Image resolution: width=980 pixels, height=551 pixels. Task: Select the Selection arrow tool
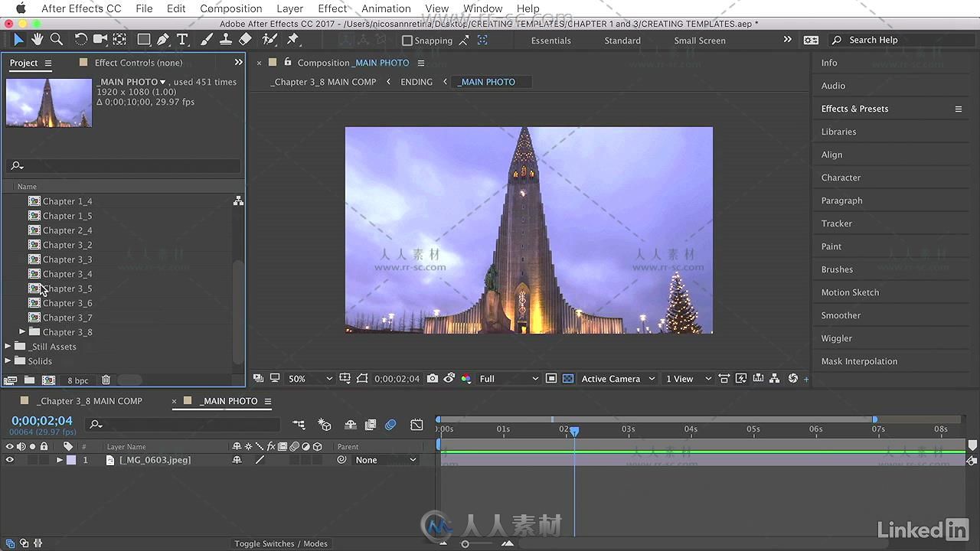(x=18, y=40)
